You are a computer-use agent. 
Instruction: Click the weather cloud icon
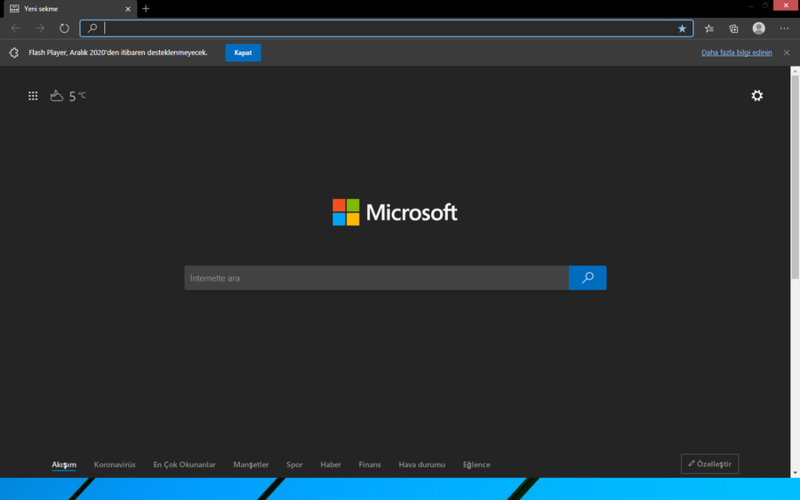(x=57, y=95)
